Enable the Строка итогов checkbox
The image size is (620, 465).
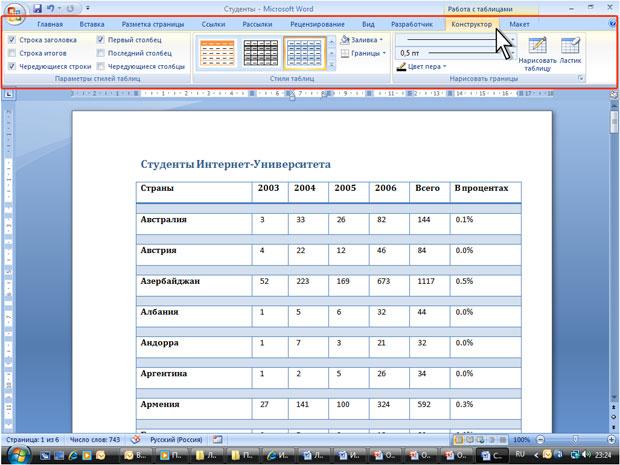[12, 53]
